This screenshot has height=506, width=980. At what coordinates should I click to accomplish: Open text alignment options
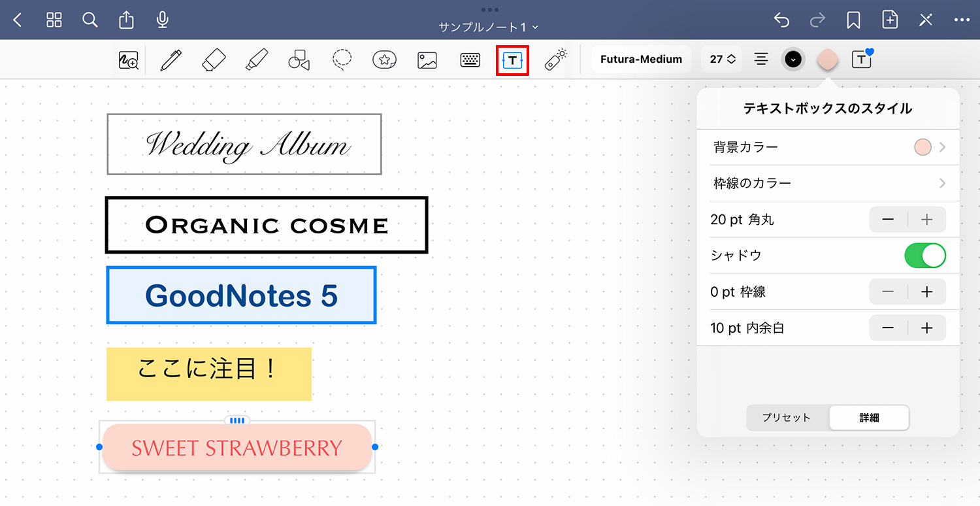761,59
